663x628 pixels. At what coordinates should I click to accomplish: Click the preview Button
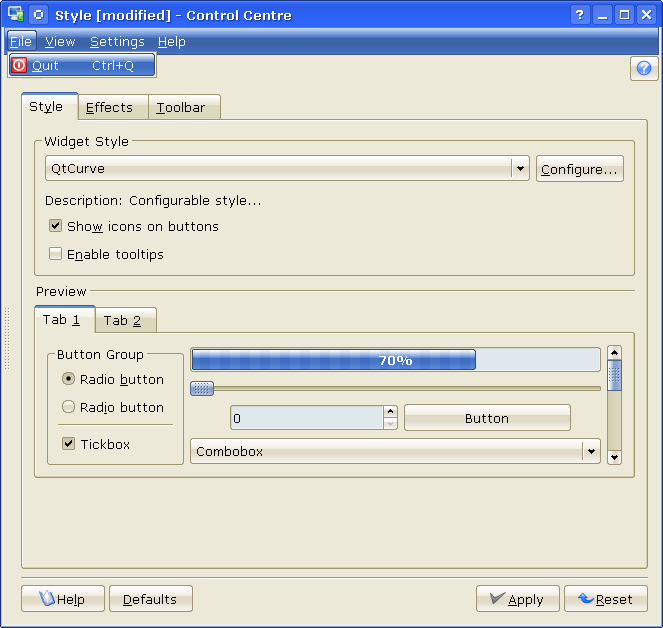pos(487,418)
